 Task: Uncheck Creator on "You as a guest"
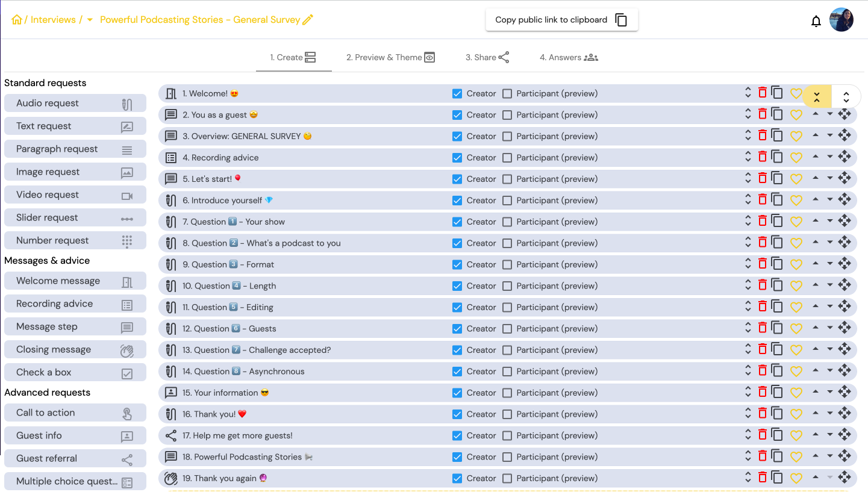point(457,114)
